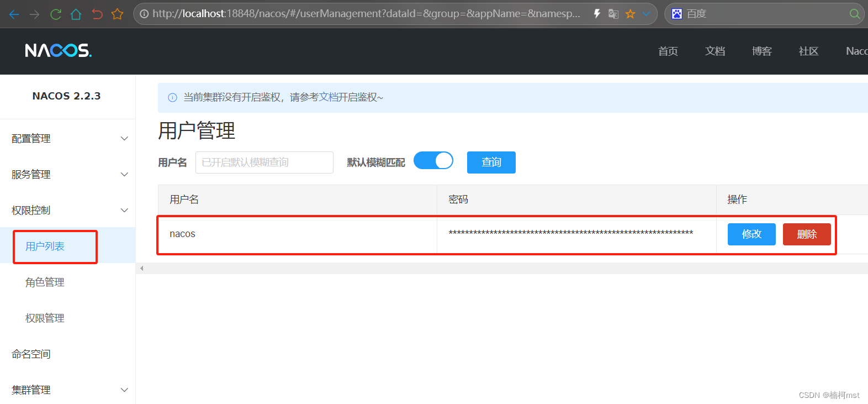The height and width of the screenshot is (404, 868).
Task: Open 命名空间 in the sidebar
Action: tap(31, 354)
